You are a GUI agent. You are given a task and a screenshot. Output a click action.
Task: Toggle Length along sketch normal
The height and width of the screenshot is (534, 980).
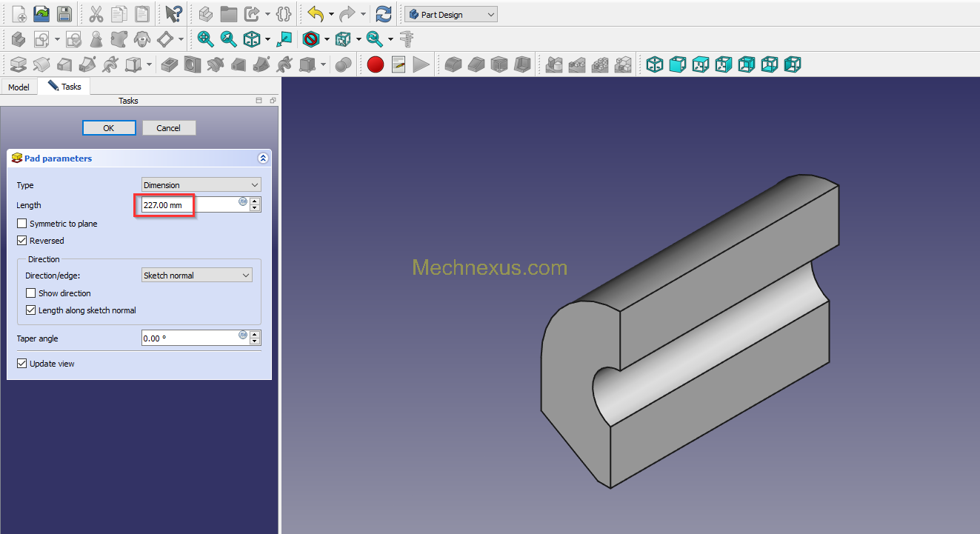pos(30,310)
